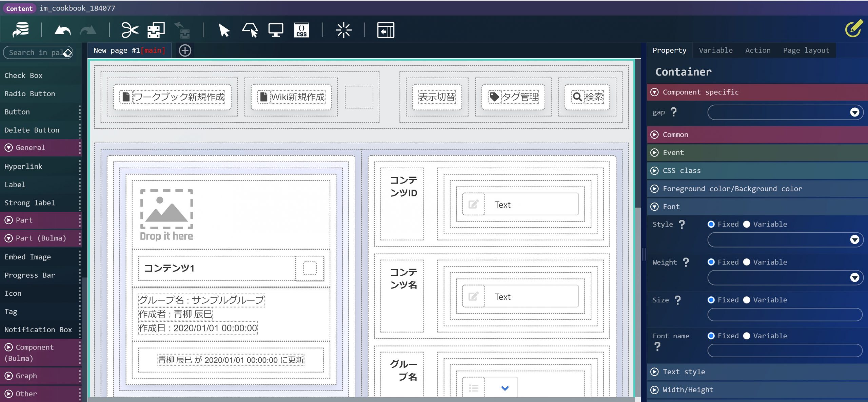The width and height of the screenshot is (868, 402).
Task: Click the yellow edit pencil icon
Action: pos(854,28)
